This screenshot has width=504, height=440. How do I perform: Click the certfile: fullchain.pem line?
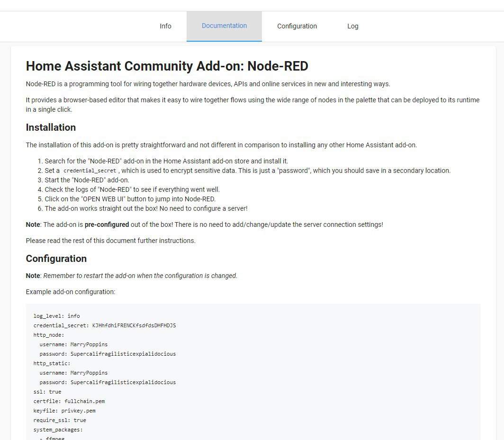pos(69,401)
